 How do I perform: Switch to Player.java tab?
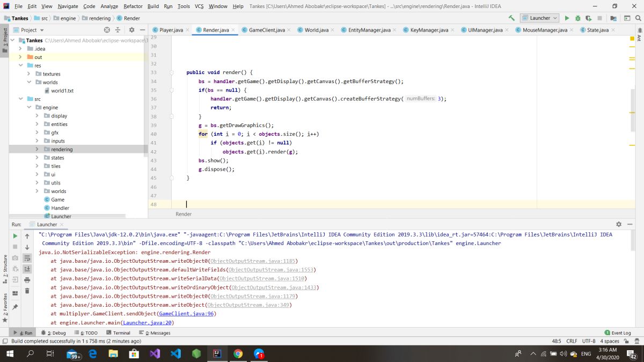coord(171,30)
